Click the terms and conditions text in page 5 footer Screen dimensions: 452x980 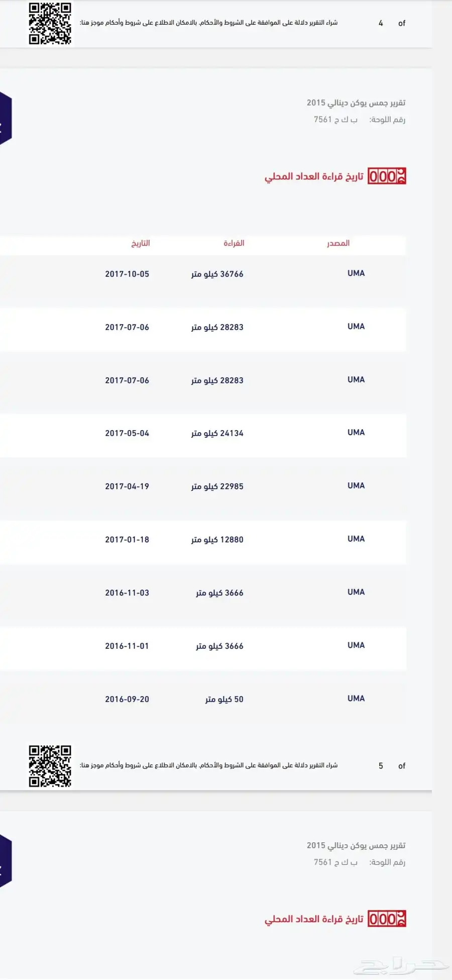(x=208, y=765)
